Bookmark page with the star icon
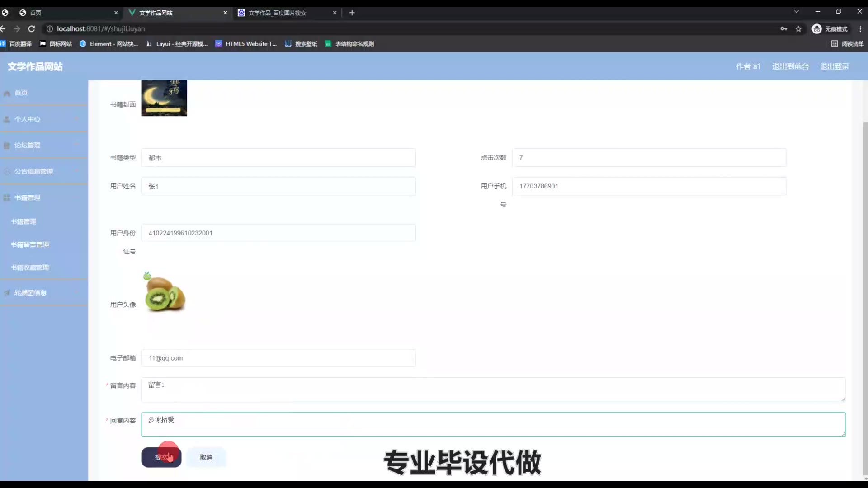 (x=798, y=29)
